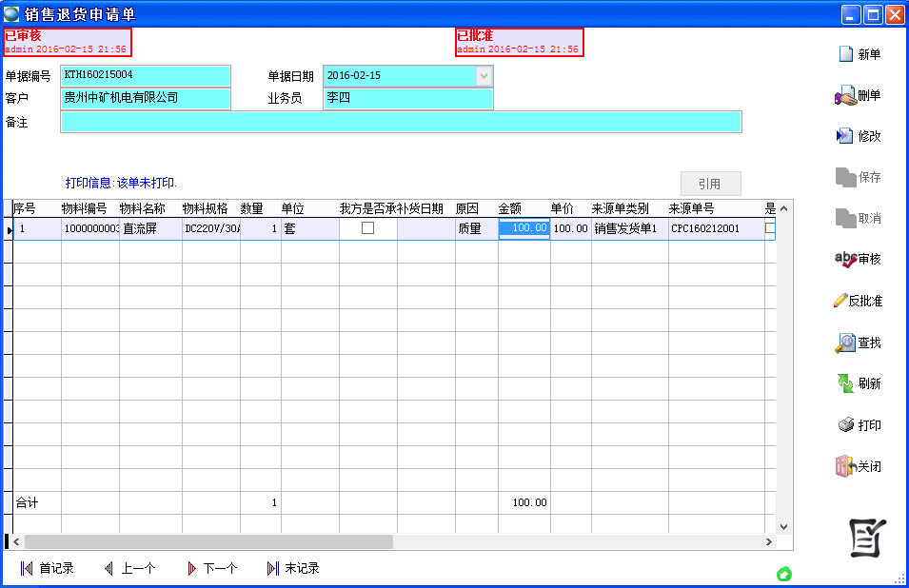
Task: Click the 备注 remarks input field
Action: point(400,122)
